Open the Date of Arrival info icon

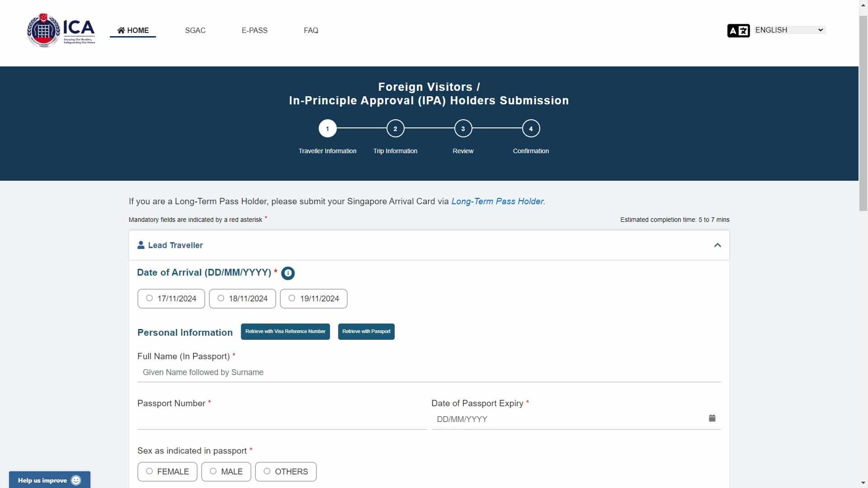click(288, 273)
